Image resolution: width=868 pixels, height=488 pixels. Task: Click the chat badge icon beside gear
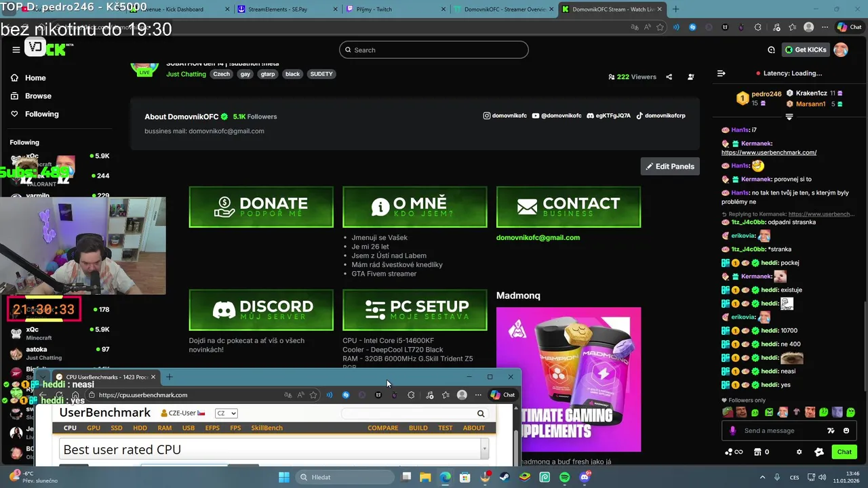click(818, 452)
